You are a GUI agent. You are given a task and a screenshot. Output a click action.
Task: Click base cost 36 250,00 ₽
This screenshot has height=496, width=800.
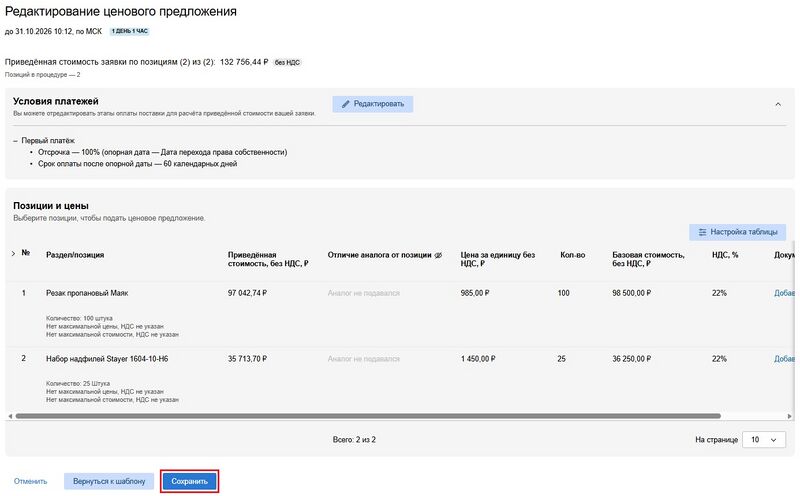click(x=631, y=359)
